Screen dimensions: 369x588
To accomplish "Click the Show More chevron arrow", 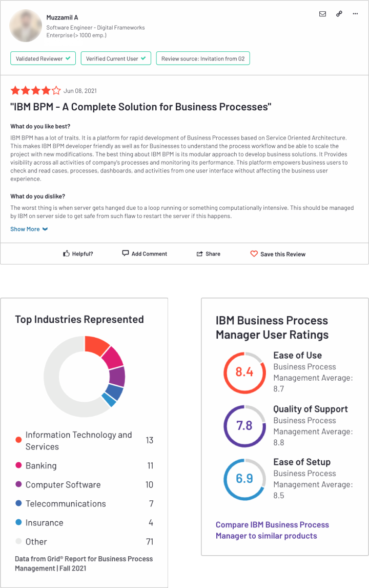I will tap(45, 229).
